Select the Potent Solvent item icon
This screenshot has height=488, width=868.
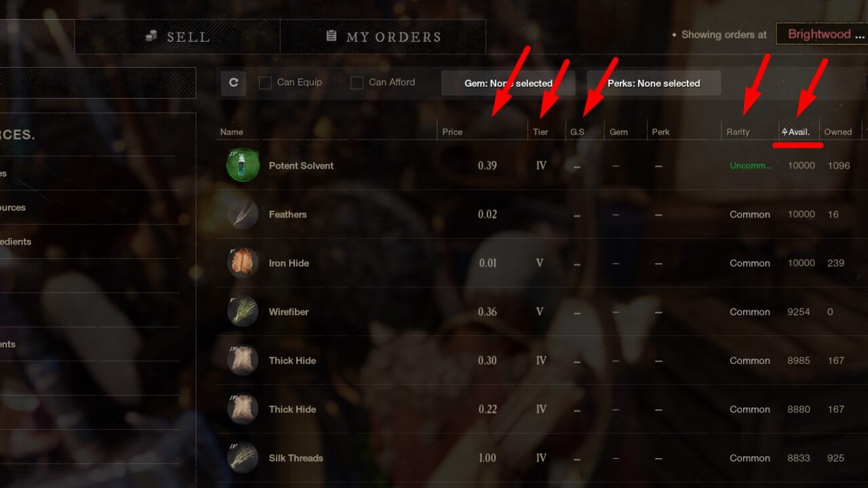coord(243,165)
